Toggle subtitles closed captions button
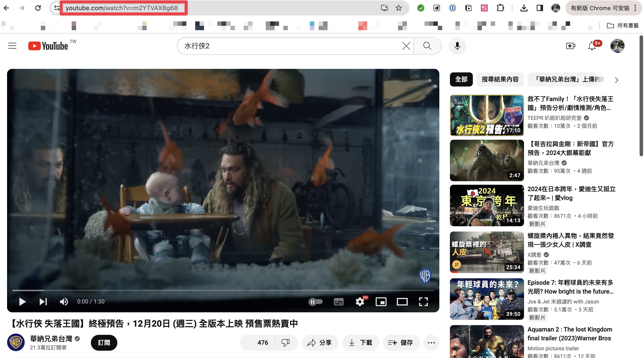644x358 pixels. point(339,302)
